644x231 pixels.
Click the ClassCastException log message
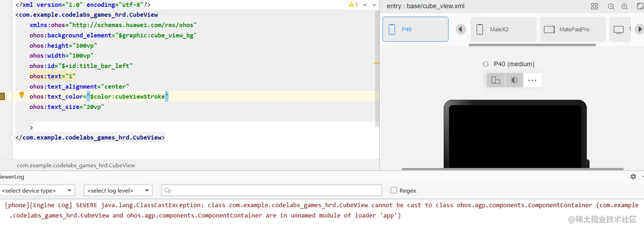coord(322,210)
